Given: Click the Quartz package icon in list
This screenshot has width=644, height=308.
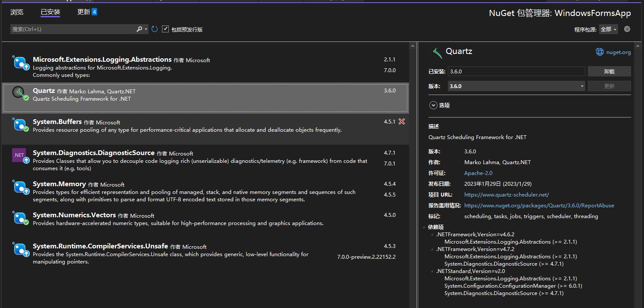Looking at the screenshot, I should (20, 94).
